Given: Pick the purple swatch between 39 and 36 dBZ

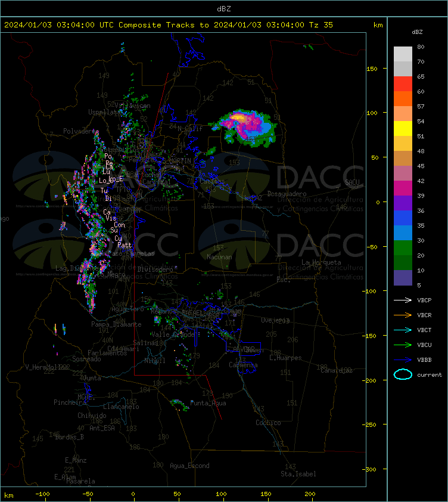Looking at the screenshot, I should point(403,203).
